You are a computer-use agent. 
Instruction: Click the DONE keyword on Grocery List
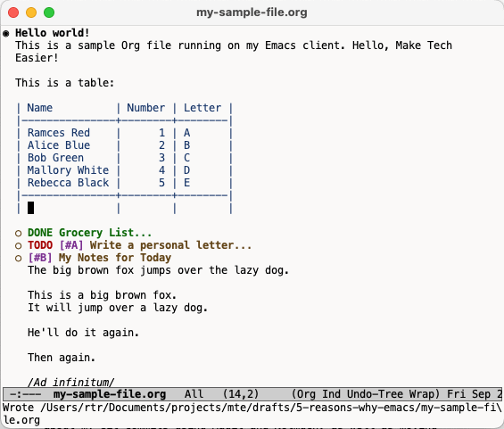[40, 233]
